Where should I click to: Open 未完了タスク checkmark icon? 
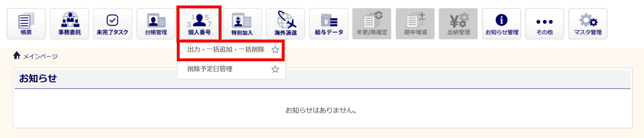(112, 24)
